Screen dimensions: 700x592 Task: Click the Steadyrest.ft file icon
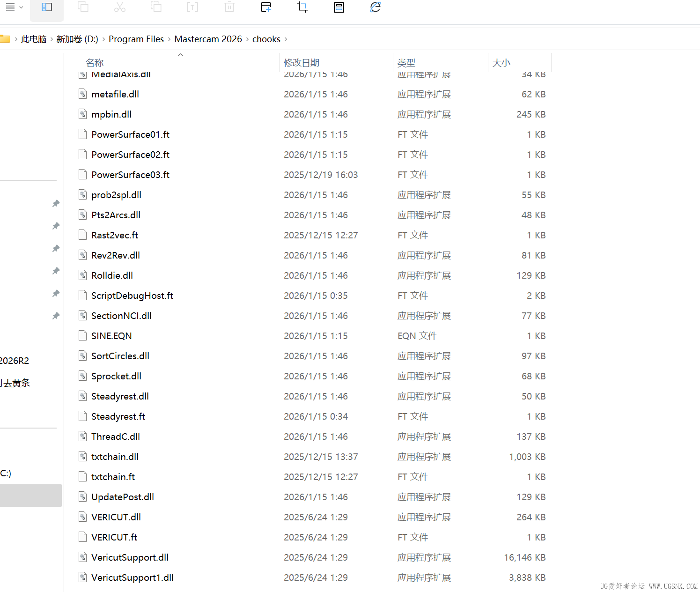click(83, 416)
